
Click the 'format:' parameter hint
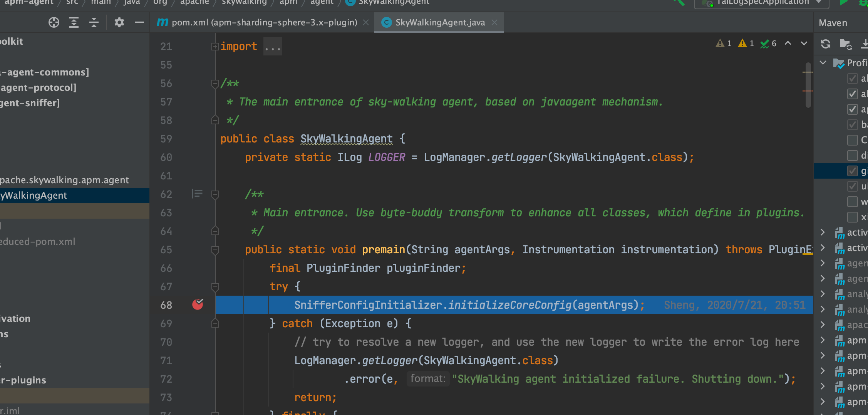pos(428,379)
